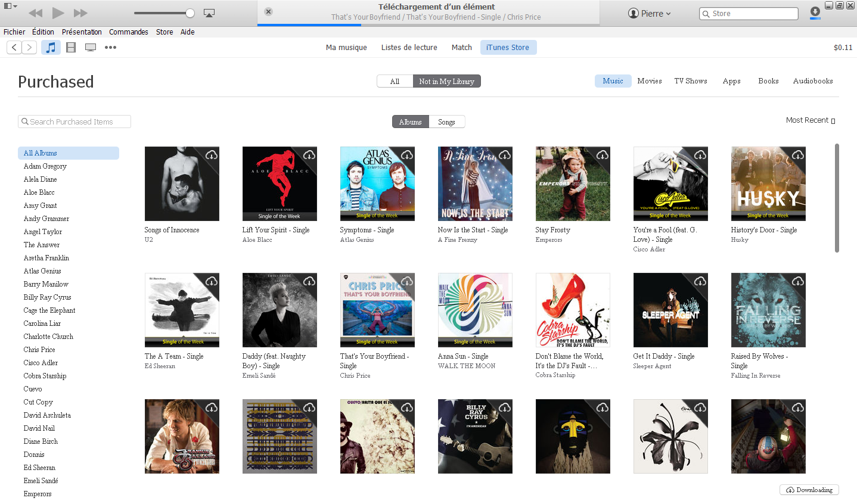Screen dimensions: 857x504
Task: Switch to Movies film icon
Action: pos(71,48)
